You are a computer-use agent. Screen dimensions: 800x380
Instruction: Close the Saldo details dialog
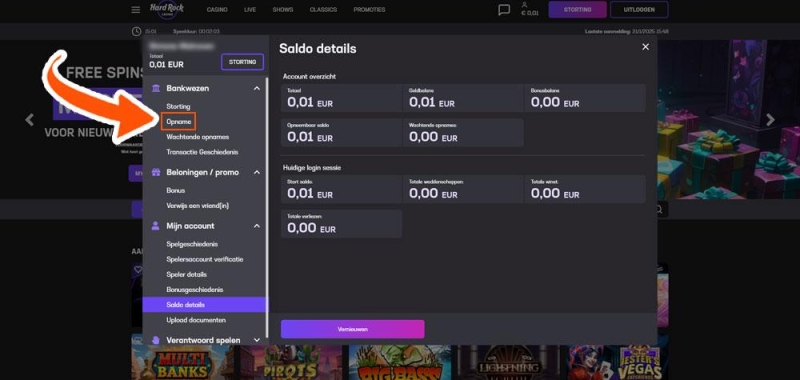coord(645,47)
